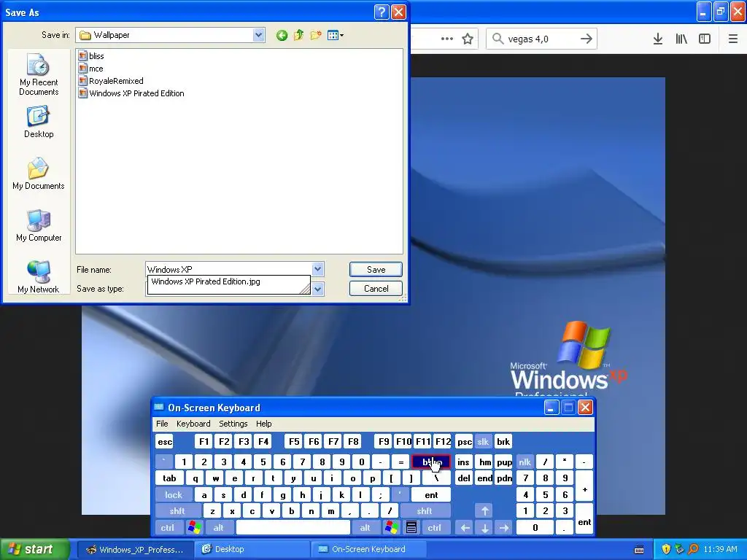Click the backspace key on On-Screen Keyboard

[430, 462]
